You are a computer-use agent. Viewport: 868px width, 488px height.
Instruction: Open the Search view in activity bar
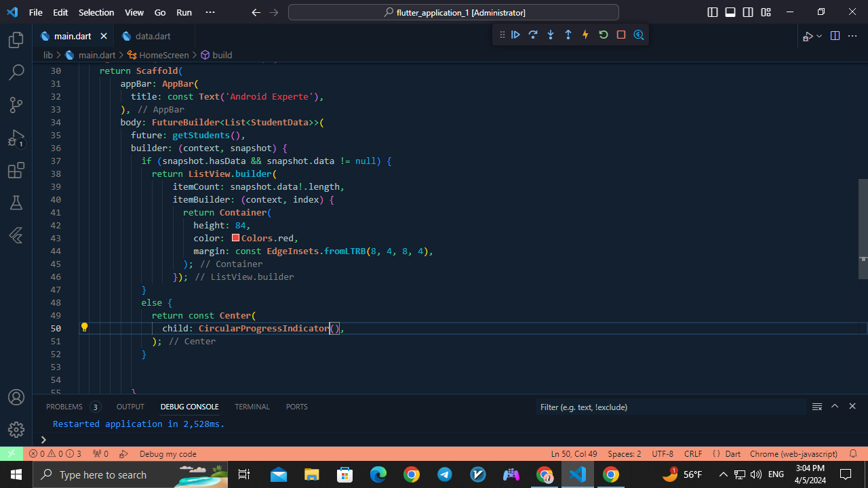pyautogui.click(x=16, y=73)
